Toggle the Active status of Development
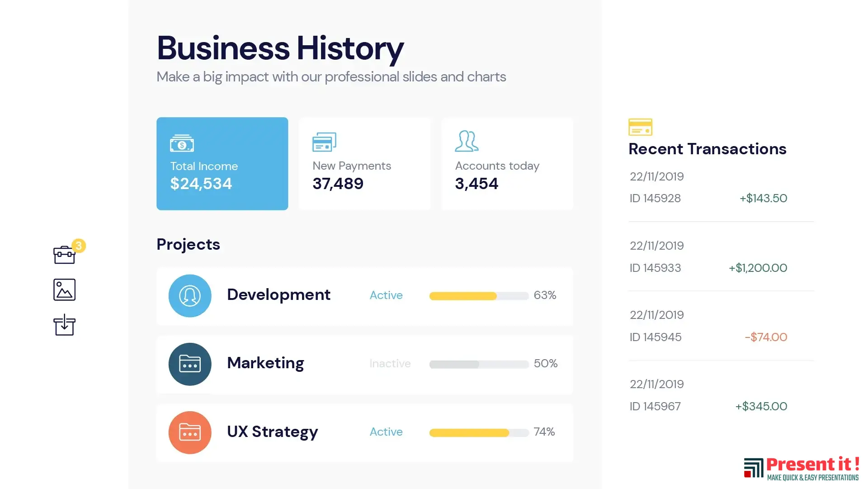The width and height of the screenshot is (868, 489). [386, 295]
